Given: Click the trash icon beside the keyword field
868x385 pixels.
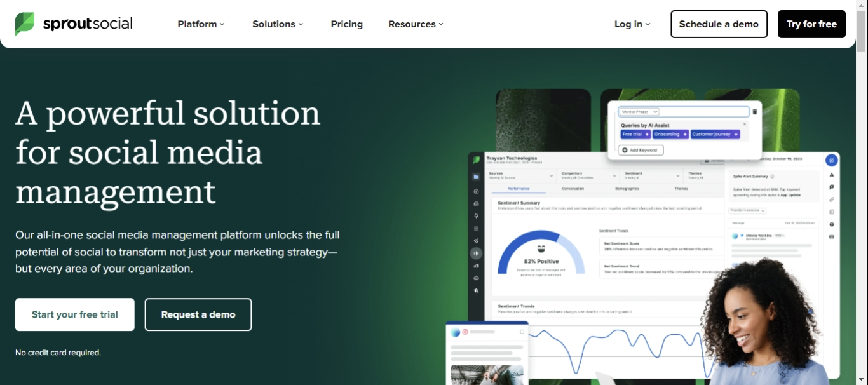Looking at the screenshot, I should pyautogui.click(x=755, y=111).
